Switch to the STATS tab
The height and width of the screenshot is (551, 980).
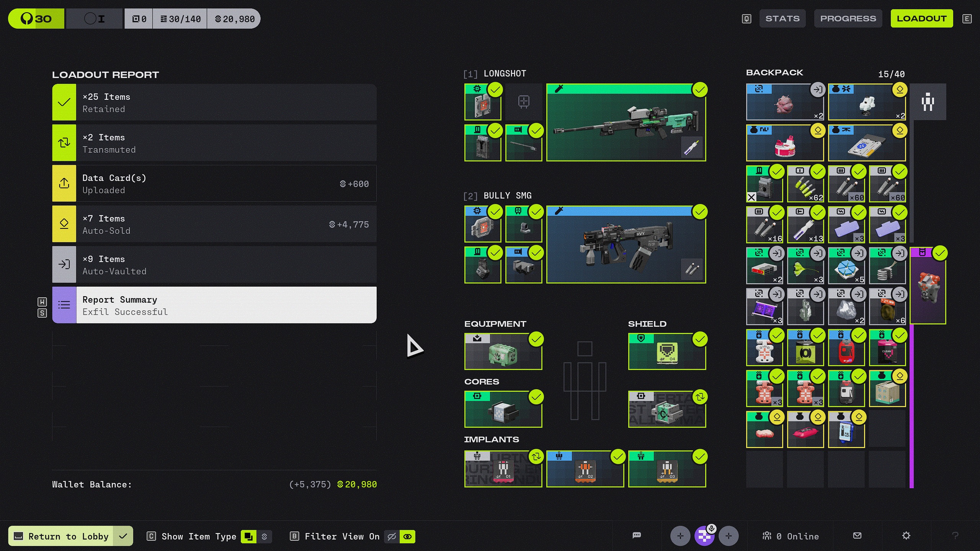click(782, 18)
